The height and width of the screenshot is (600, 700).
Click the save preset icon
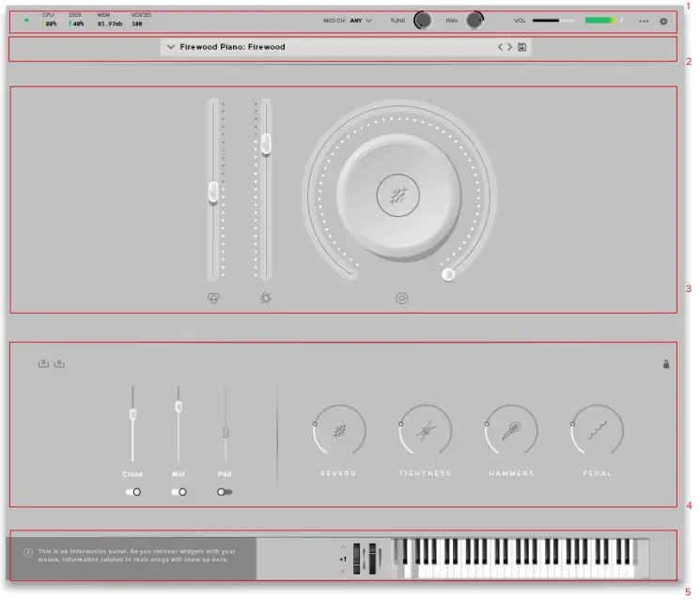tap(521, 47)
